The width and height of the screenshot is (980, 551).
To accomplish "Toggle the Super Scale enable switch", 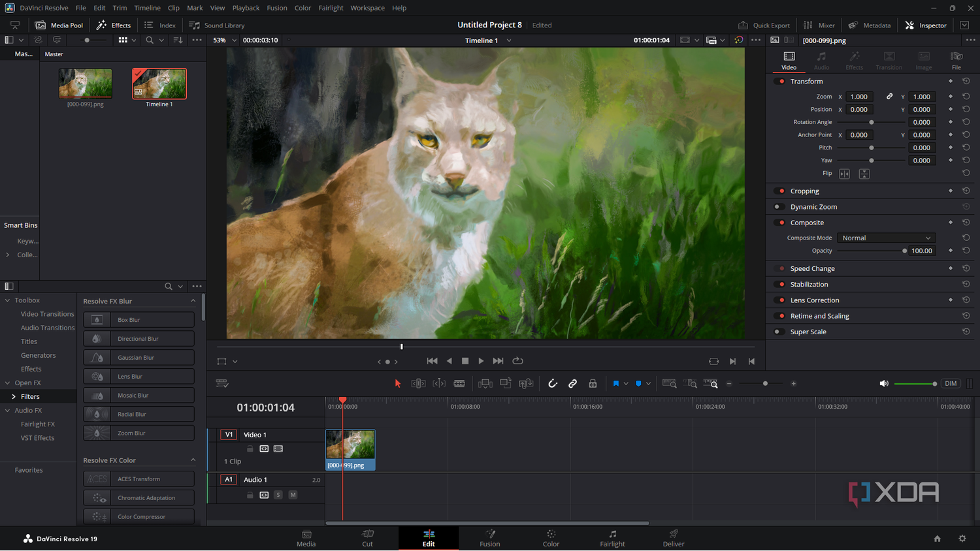I will point(779,332).
